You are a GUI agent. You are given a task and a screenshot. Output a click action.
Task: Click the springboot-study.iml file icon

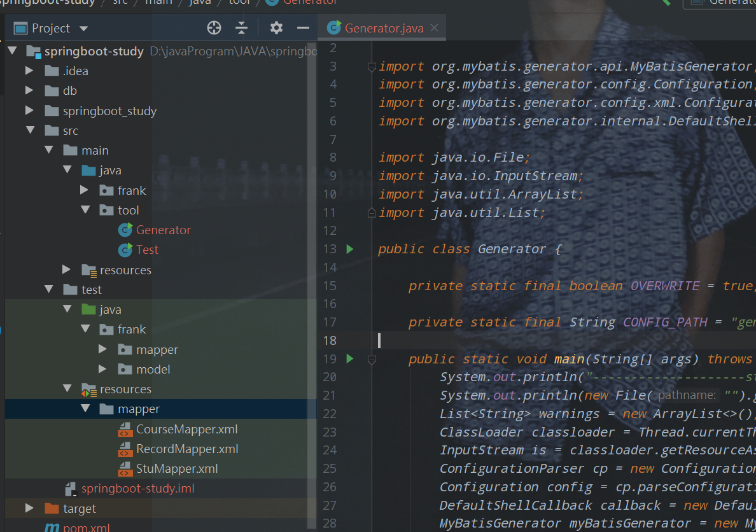pyautogui.click(x=71, y=489)
